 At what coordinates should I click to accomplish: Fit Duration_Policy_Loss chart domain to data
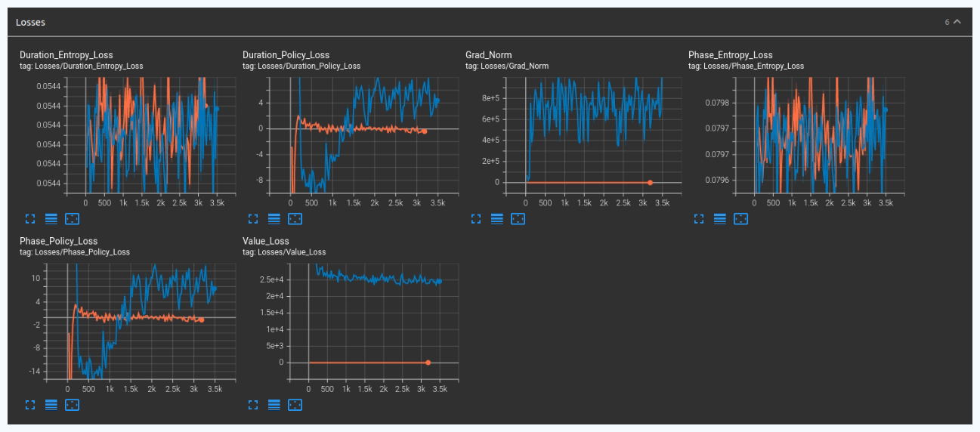[x=295, y=219]
